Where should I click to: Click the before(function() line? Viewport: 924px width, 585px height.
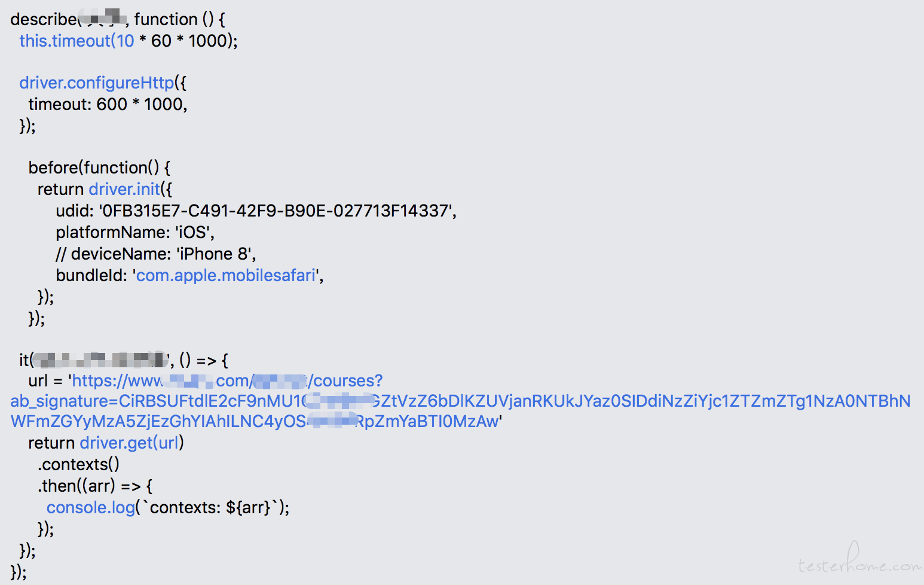[x=99, y=167]
